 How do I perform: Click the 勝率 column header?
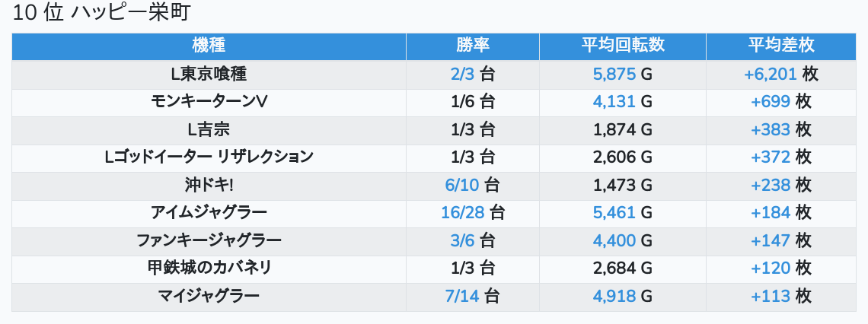tap(473, 46)
